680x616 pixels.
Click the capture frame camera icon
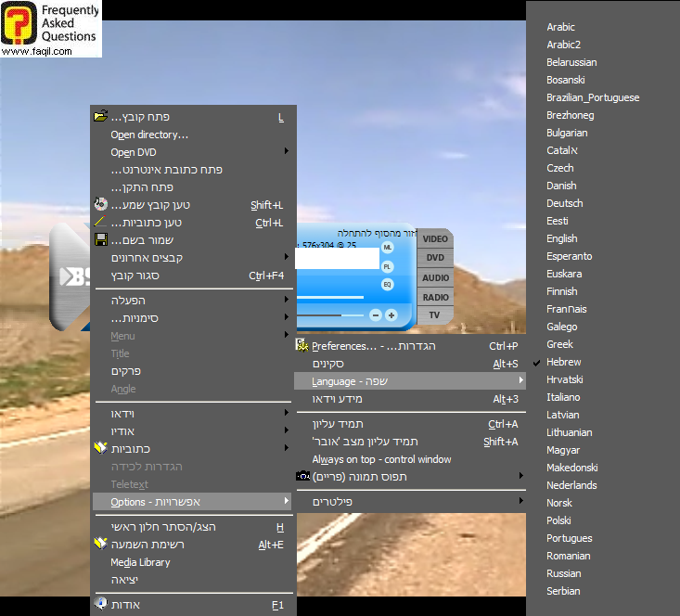(x=302, y=477)
